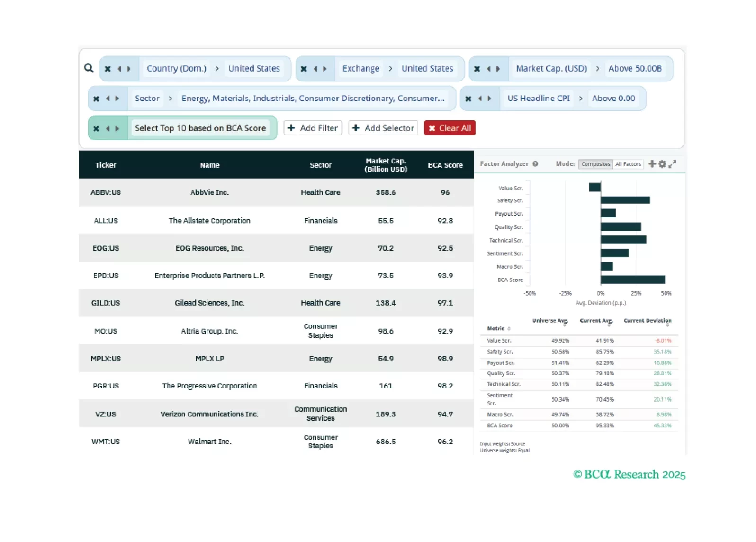This screenshot has width=756, height=542.
Task: Expand Factor Analyzer to fullscreen
Action: [672, 164]
